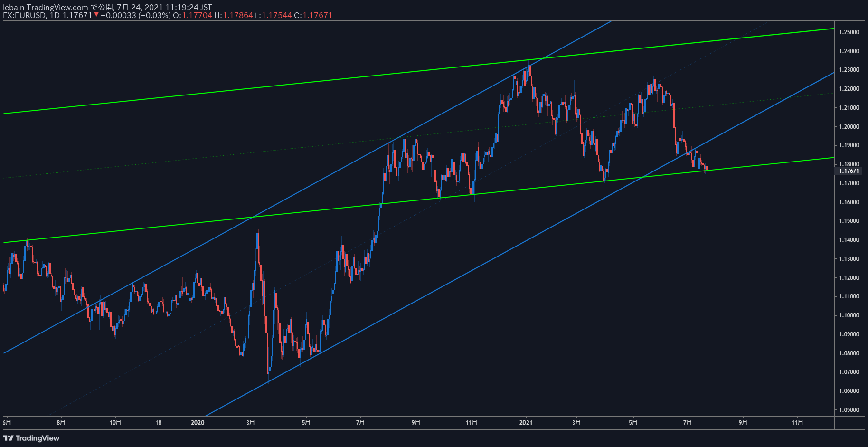Image resolution: width=868 pixels, height=447 pixels.
Task: Click the 10月 label on time axis
Action: pyautogui.click(x=115, y=423)
